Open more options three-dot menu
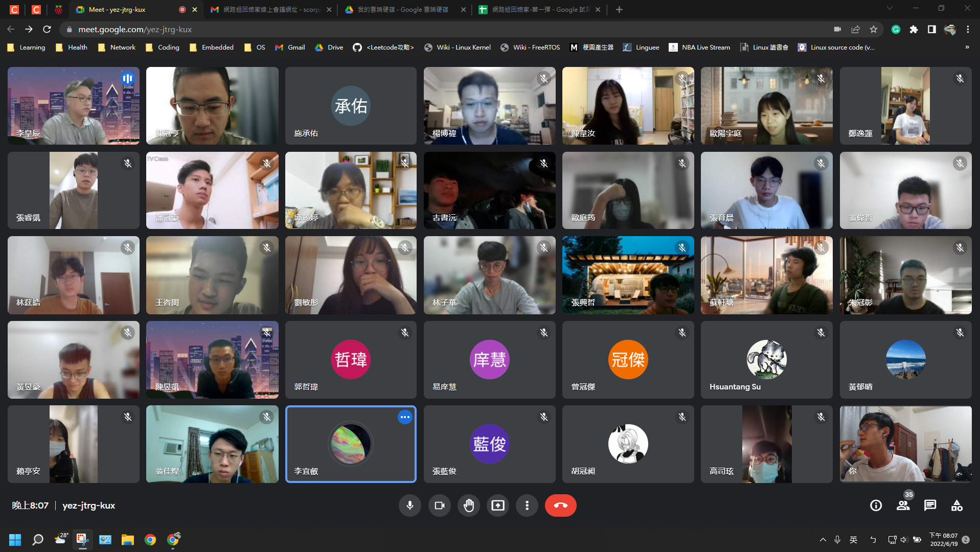The width and height of the screenshot is (980, 552). click(x=527, y=505)
